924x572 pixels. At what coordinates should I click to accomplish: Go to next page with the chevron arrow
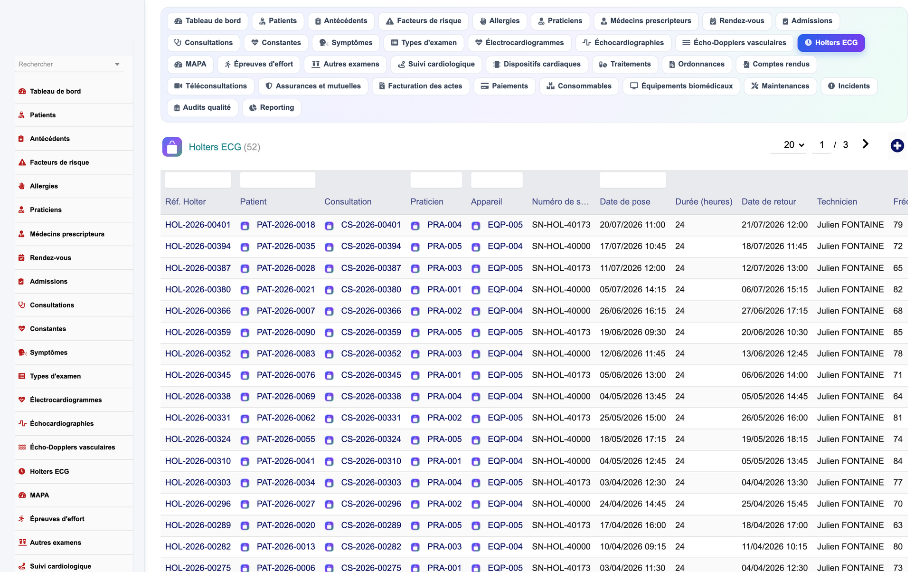pyautogui.click(x=865, y=144)
